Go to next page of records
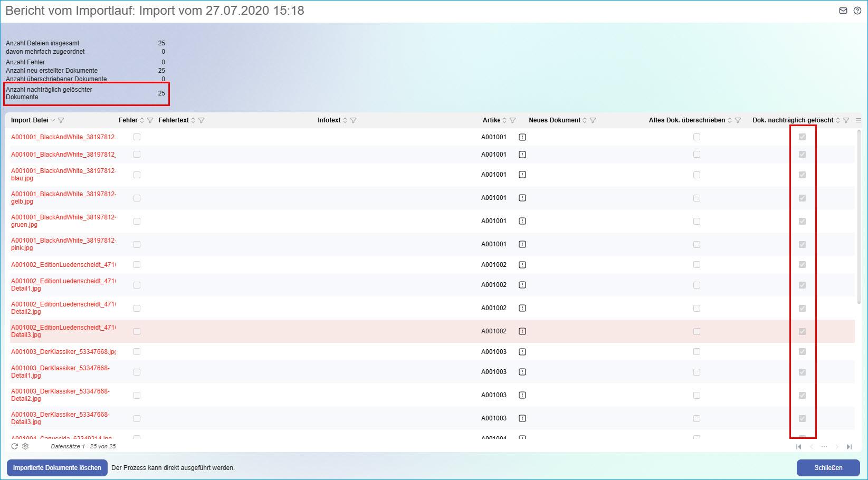The width and height of the screenshot is (868, 480). tap(837, 447)
